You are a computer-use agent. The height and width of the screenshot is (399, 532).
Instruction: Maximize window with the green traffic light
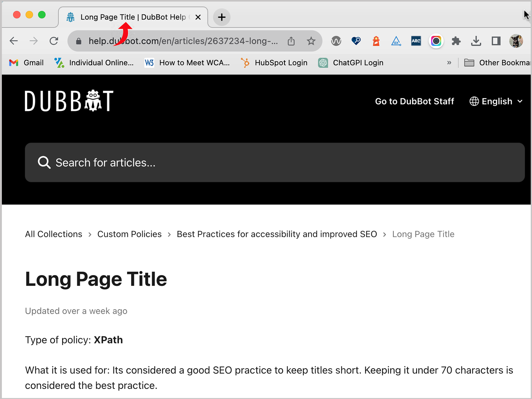[x=42, y=14]
